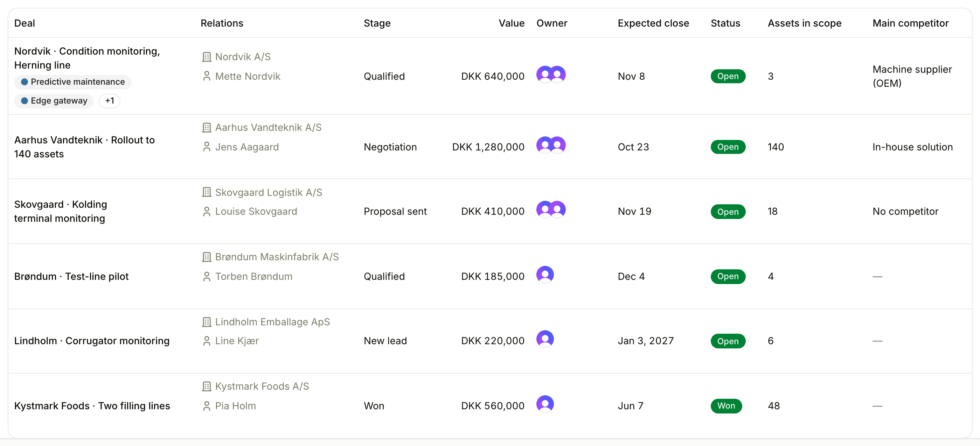Click the Open status badge for Nordvik
This screenshot has height=446, width=980.
[x=728, y=76]
